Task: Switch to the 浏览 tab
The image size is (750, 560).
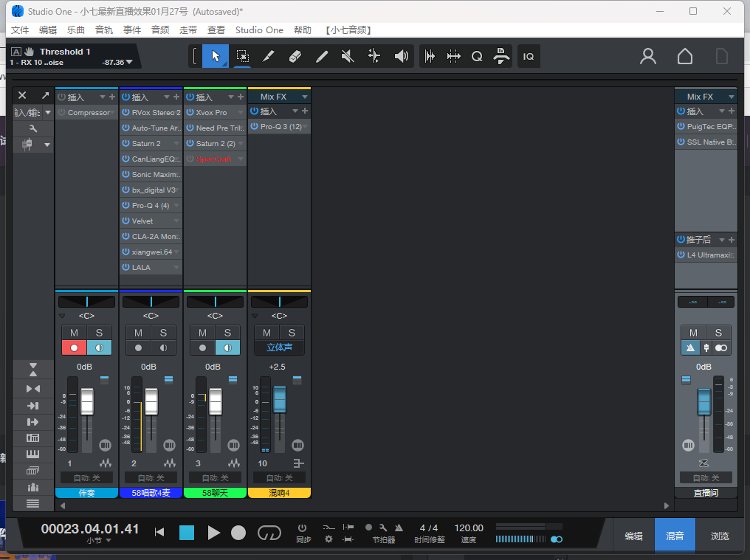Action: tap(720, 536)
